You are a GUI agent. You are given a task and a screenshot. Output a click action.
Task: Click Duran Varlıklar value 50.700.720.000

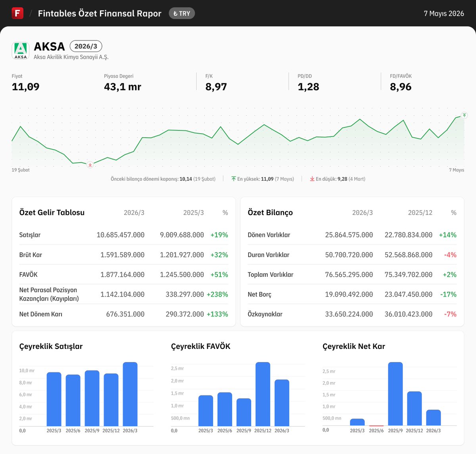[349, 255]
